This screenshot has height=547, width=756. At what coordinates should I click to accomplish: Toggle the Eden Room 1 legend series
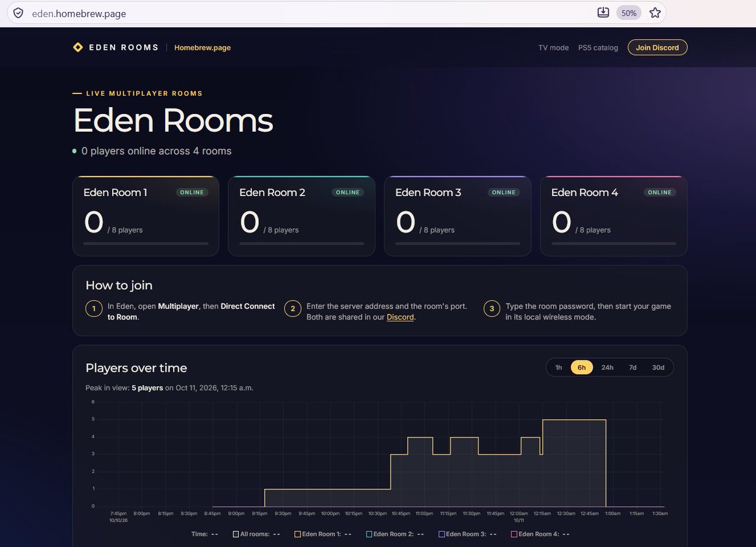click(323, 534)
